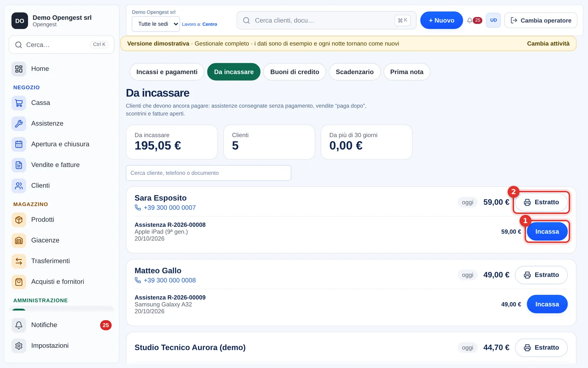Open Assistenze wrench icon
The width and height of the screenshot is (588, 368).
coord(19,124)
